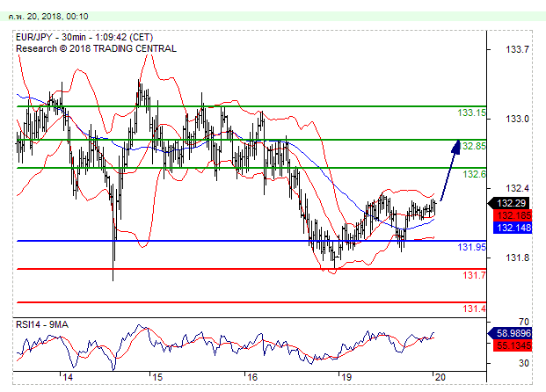Click the date axis label 15
The image size is (546, 392).
click(157, 377)
